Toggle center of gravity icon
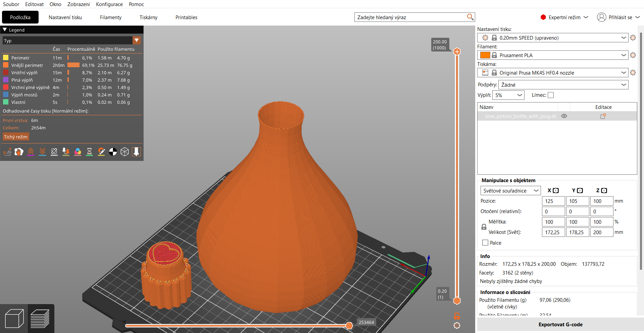 click(x=113, y=152)
